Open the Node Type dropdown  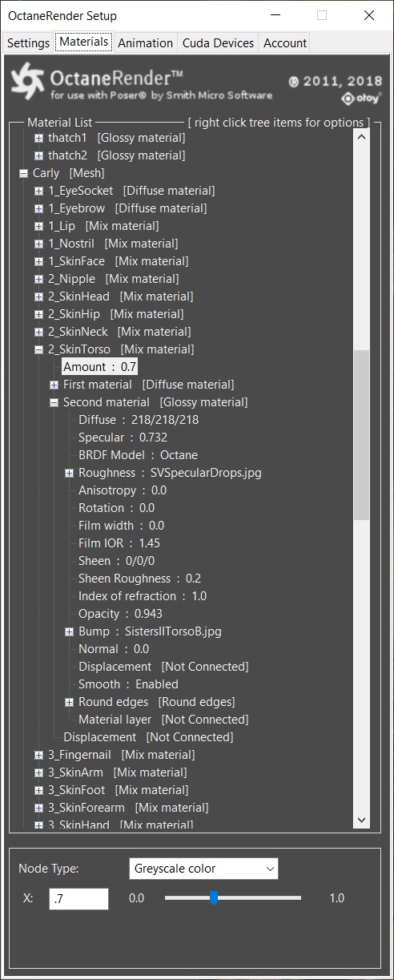(203, 868)
